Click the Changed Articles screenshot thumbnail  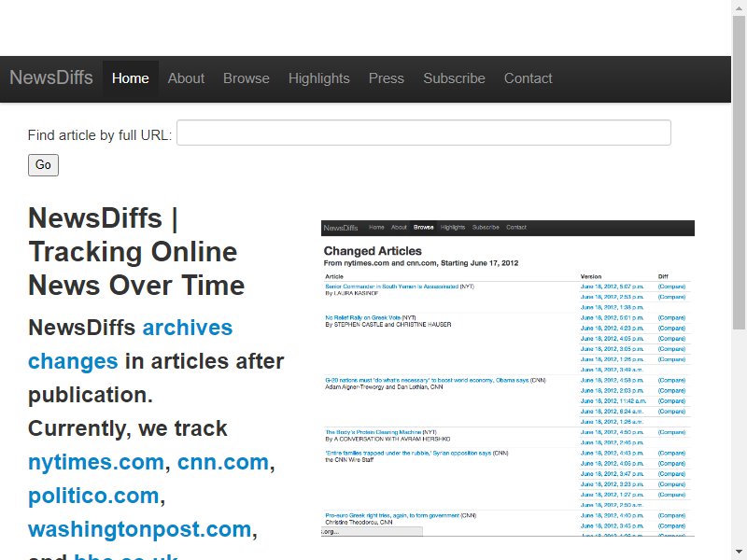(507, 379)
